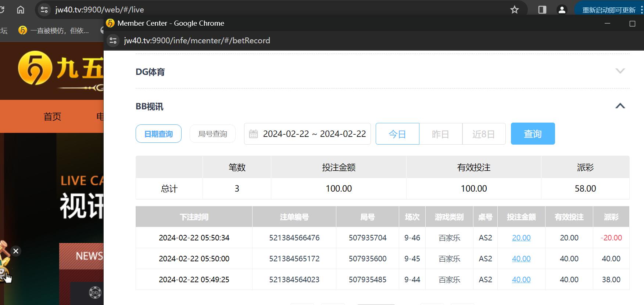Click the DG体育 section title
Screen dimensions: 644x305
[x=150, y=72]
